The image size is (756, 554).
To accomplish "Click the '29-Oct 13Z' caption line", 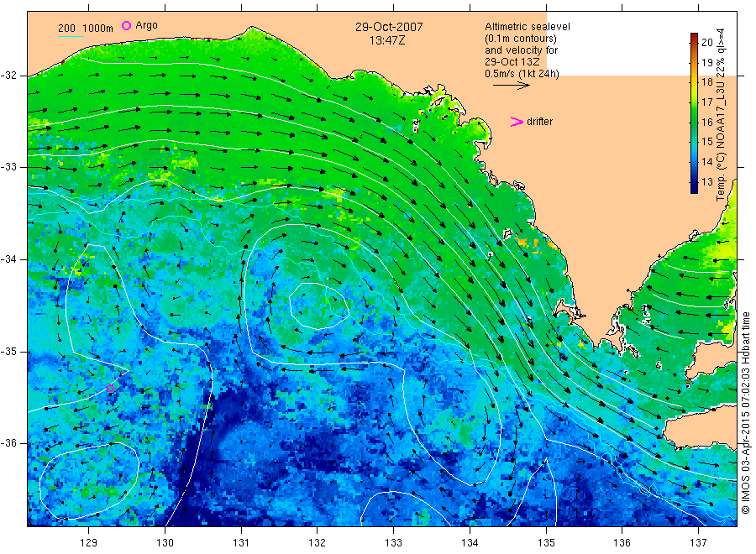I will click(512, 62).
